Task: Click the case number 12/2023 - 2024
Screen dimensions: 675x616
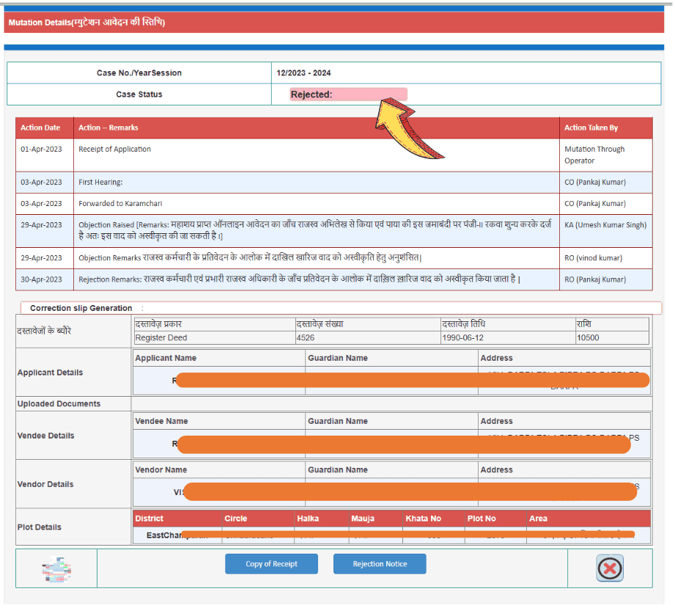Action: 303,73
